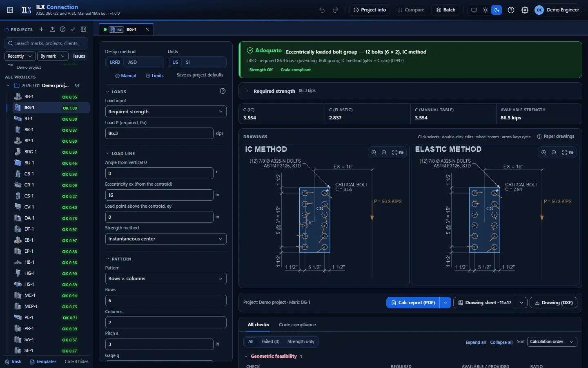Expand Required strength section

click(410, 91)
